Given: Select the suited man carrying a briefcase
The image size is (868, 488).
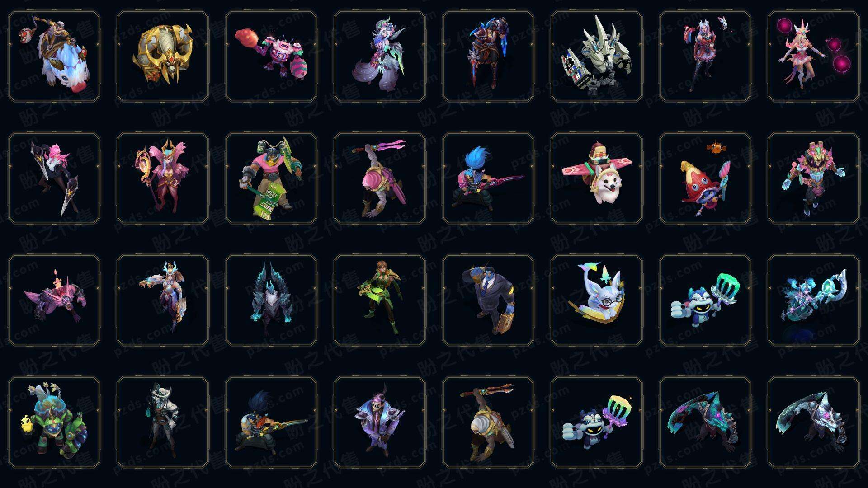Looking at the screenshot, I should pyautogui.click(x=488, y=300).
